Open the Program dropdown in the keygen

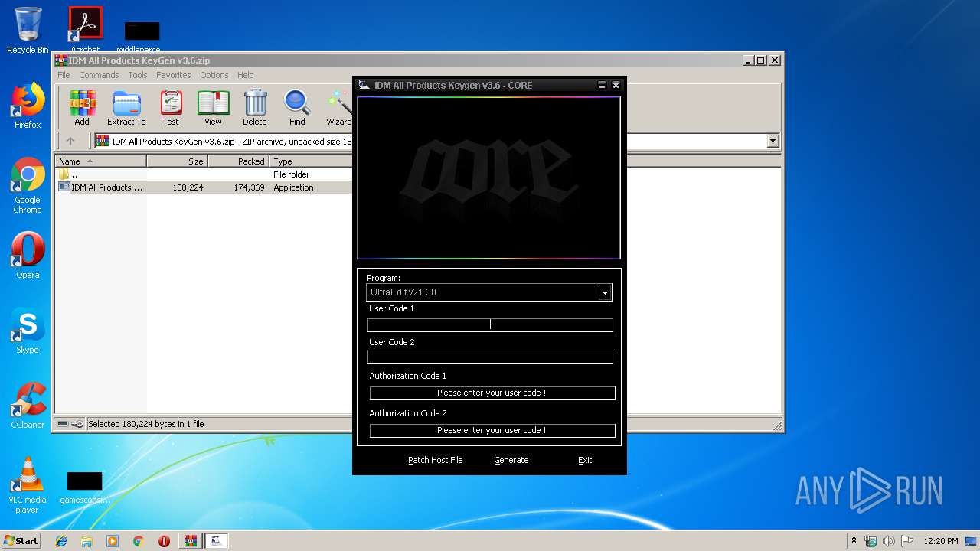coord(605,292)
